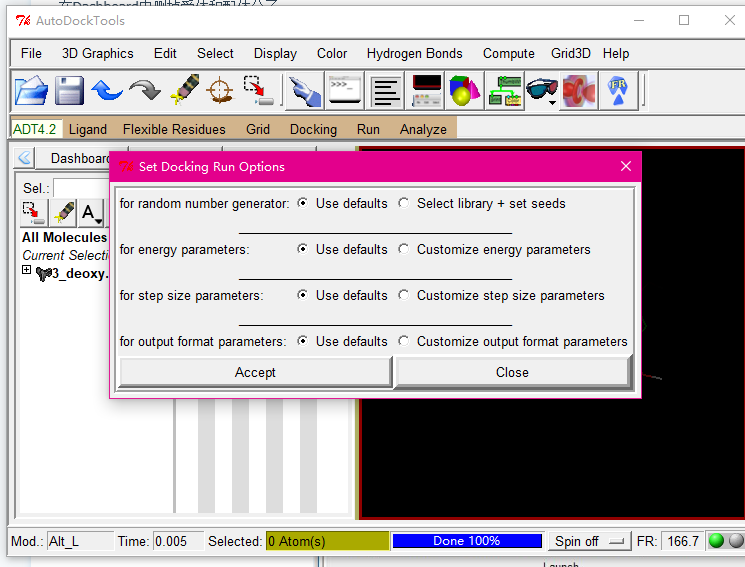
Task: Expand the 3_deoxy molecule tree node
Action: tap(27, 271)
